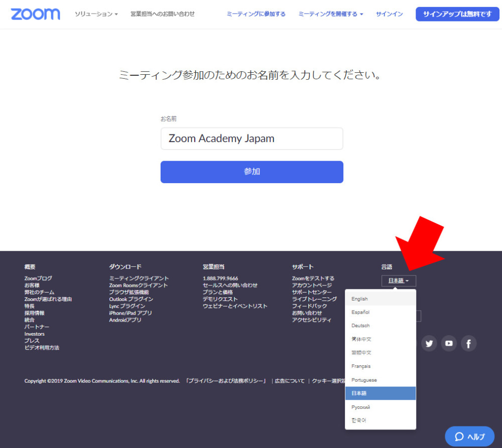Pick Deutsch from the language menu

tap(360, 326)
